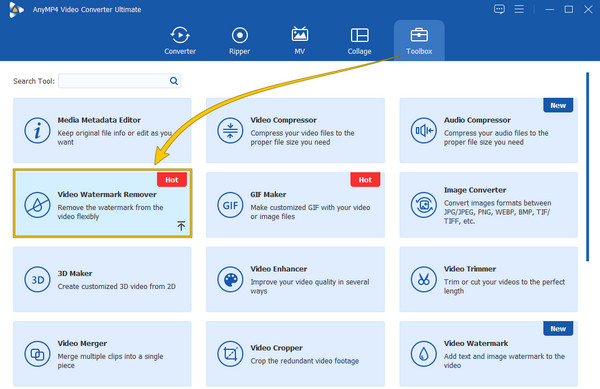Click the New badge on Audio Compressor

558,105
